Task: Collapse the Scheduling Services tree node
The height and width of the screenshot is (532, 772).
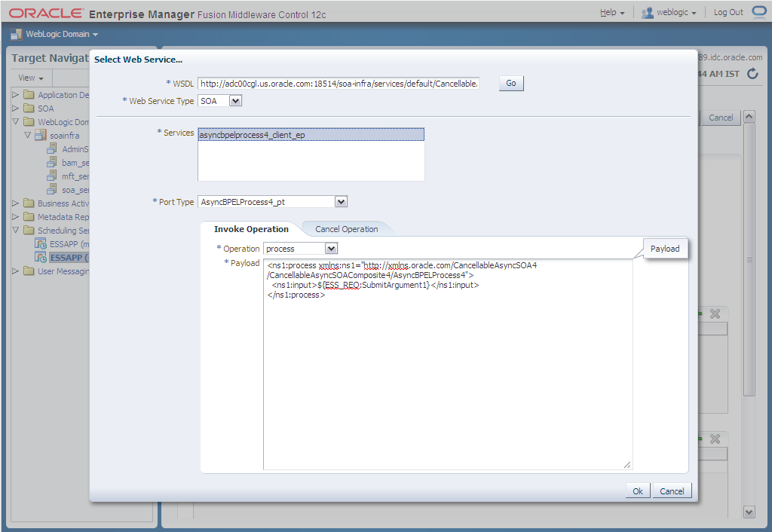Action: point(16,231)
